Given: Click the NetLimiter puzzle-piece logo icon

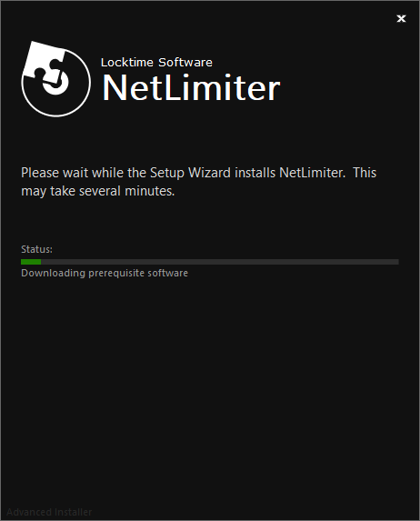Looking at the screenshot, I should pos(55,79).
